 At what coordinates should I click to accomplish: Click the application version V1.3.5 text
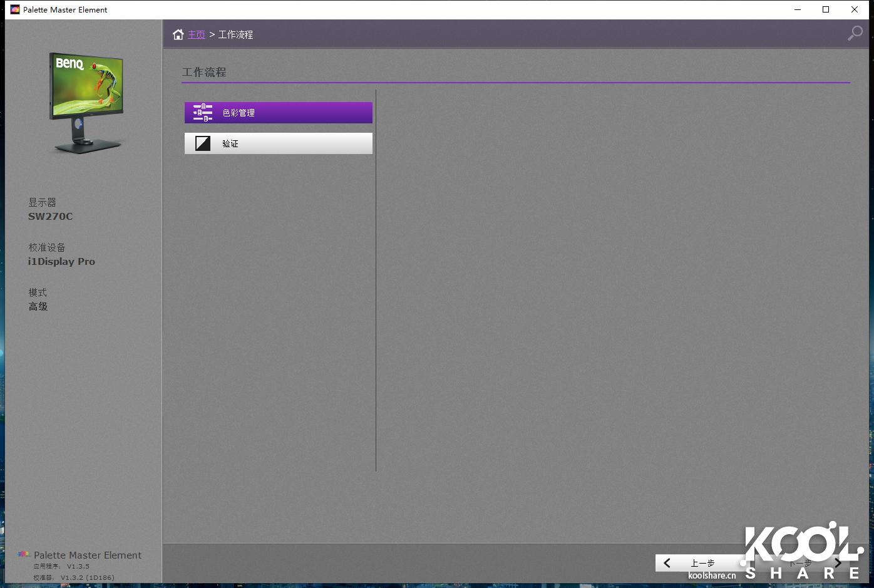[x=78, y=566]
